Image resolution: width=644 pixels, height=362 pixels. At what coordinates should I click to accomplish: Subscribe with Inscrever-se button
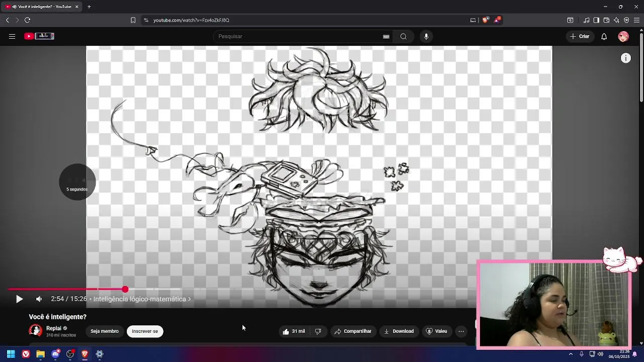click(x=145, y=331)
